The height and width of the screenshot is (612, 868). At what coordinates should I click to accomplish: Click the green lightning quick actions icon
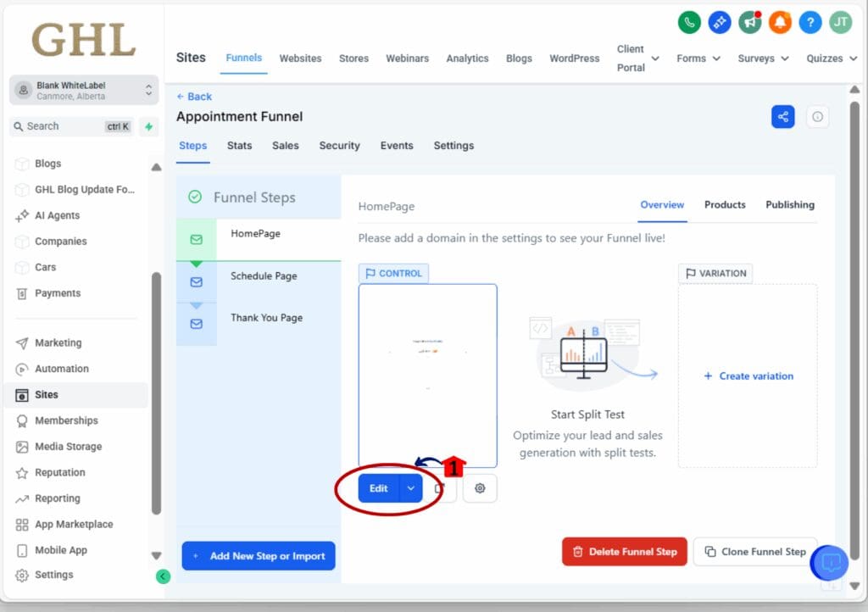click(x=149, y=126)
